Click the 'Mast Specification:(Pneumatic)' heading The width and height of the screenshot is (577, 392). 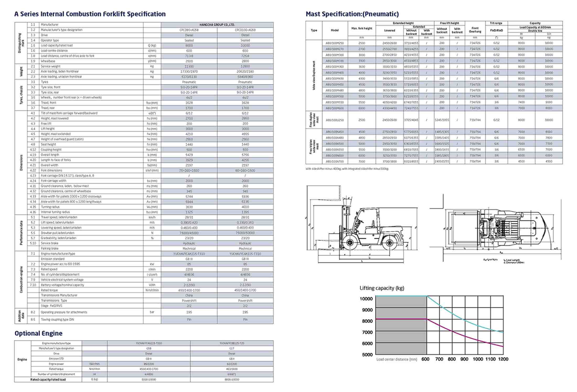pyautogui.click(x=352, y=14)
